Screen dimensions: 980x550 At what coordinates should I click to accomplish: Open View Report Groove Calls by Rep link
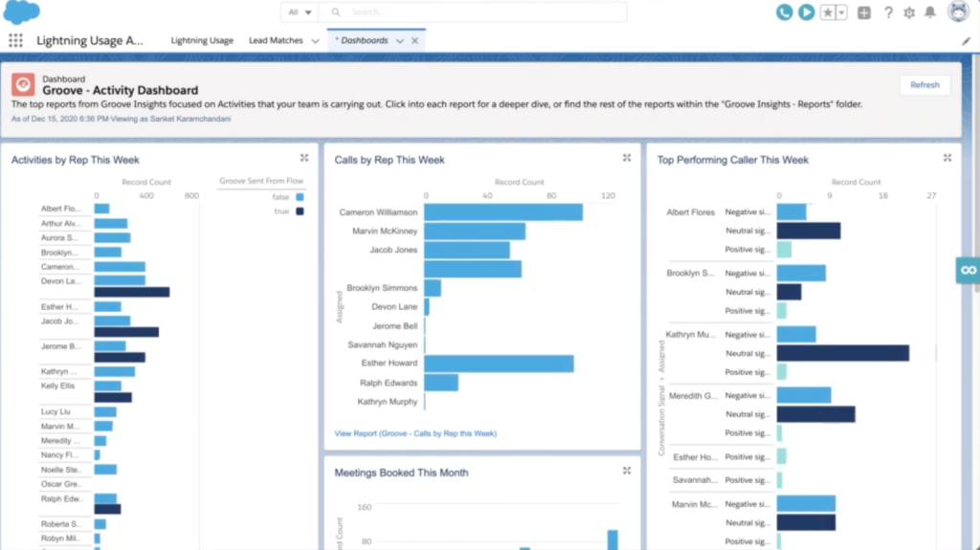tap(415, 433)
